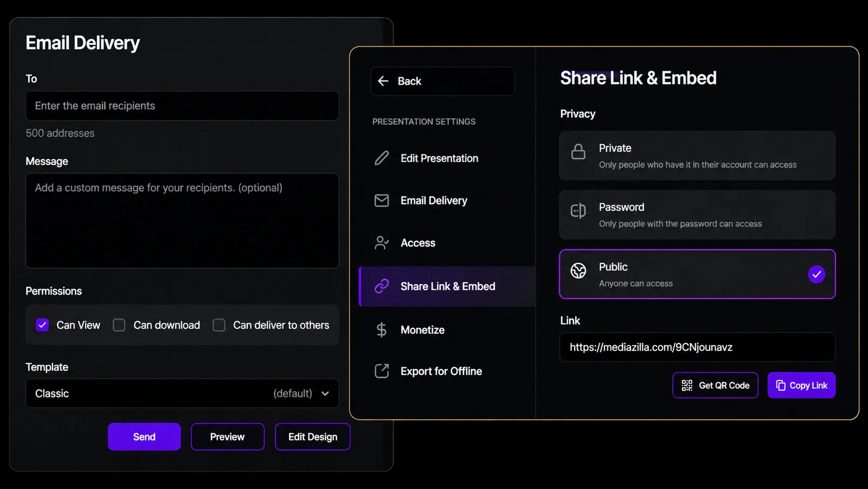Viewport: 868px width, 489px height.
Task: Select the Private privacy option
Action: pos(697,155)
